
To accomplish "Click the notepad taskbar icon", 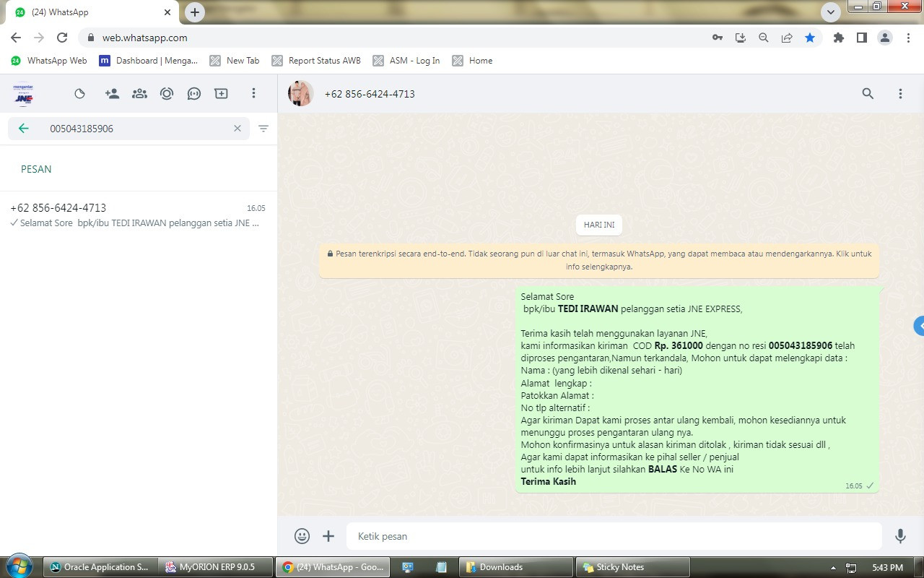I will click(x=442, y=567).
